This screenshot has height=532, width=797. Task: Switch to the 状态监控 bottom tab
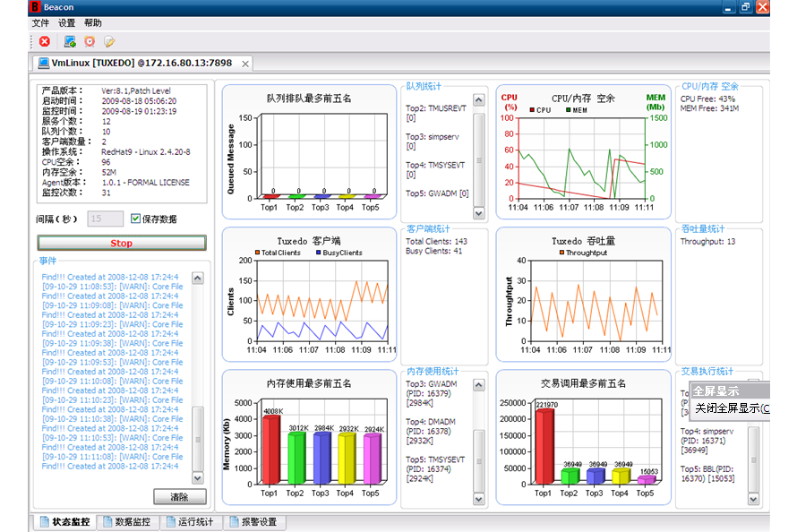click(65, 522)
